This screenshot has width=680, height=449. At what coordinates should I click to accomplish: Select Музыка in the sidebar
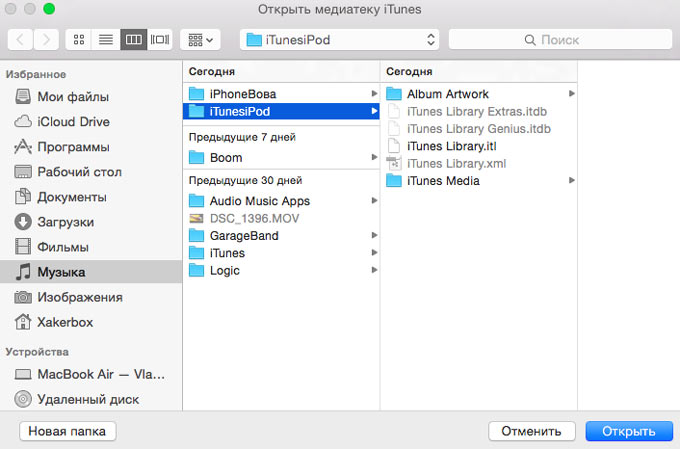(x=91, y=272)
